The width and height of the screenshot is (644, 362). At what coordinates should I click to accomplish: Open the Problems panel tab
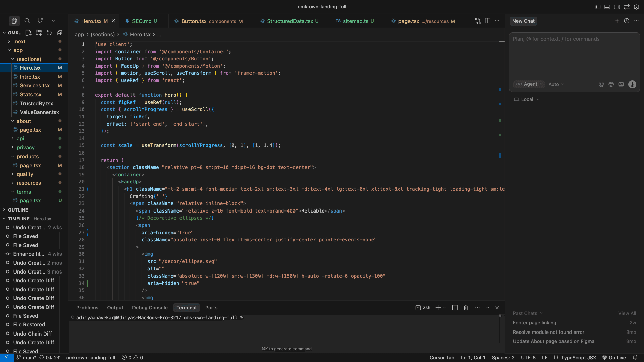(x=87, y=308)
